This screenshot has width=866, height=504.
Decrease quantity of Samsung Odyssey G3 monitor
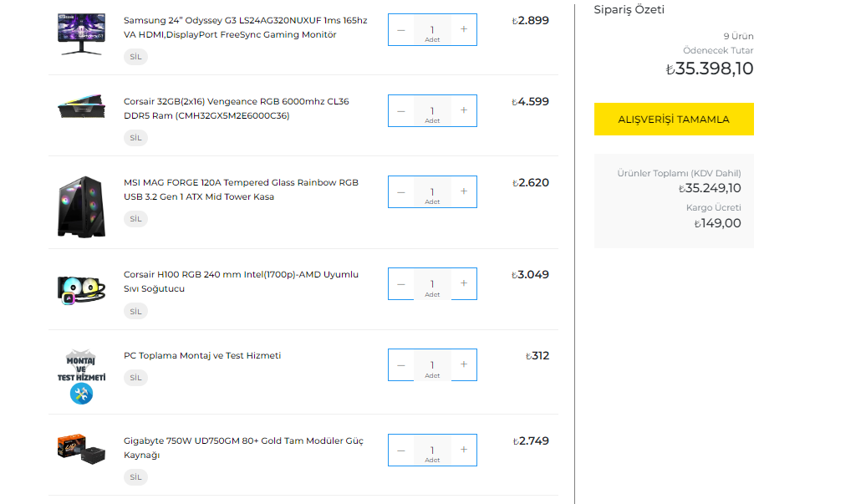pos(401,29)
